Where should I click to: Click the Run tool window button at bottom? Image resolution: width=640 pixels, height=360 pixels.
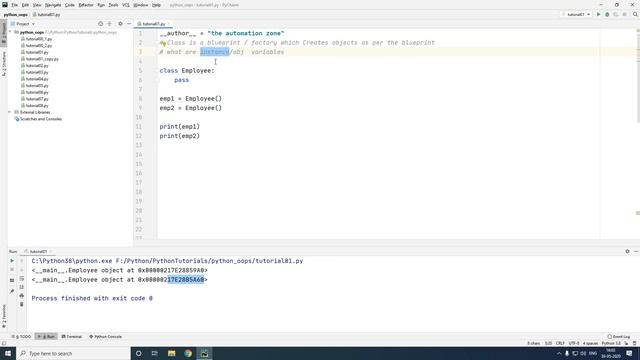click(x=46, y=337)
